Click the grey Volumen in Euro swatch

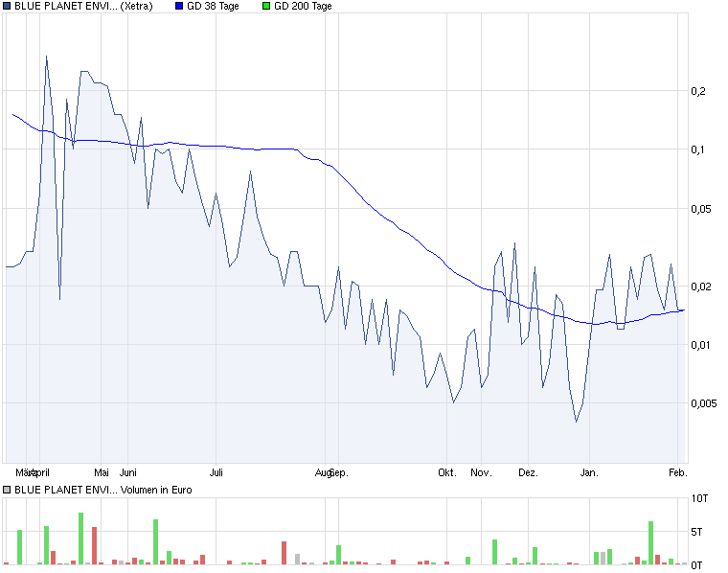click(8, 490)
